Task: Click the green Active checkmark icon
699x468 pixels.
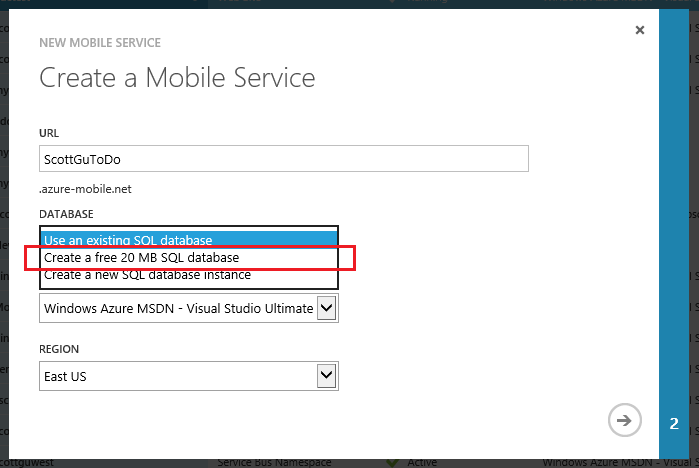Action: 392,462
